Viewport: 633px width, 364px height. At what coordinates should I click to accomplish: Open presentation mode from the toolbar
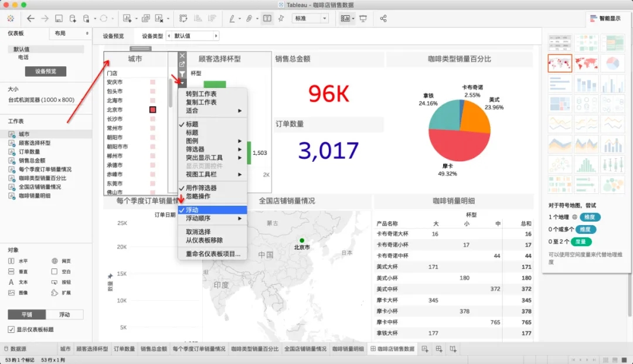[x=363, y=19]
